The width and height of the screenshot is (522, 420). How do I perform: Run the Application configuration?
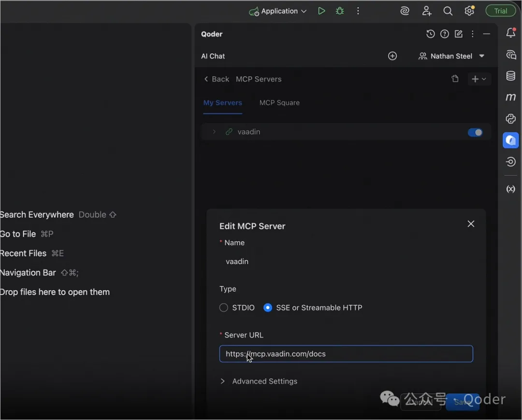click(x=321, y=11)
